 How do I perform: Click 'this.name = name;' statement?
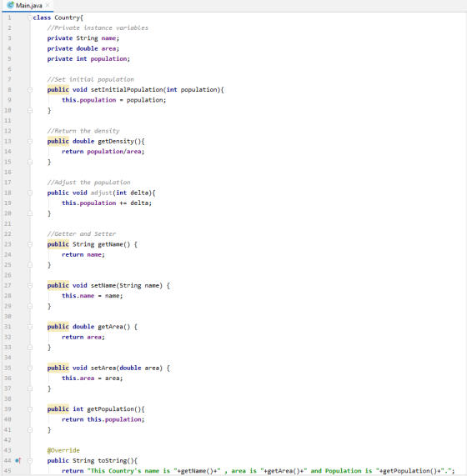tap(93, 296)
